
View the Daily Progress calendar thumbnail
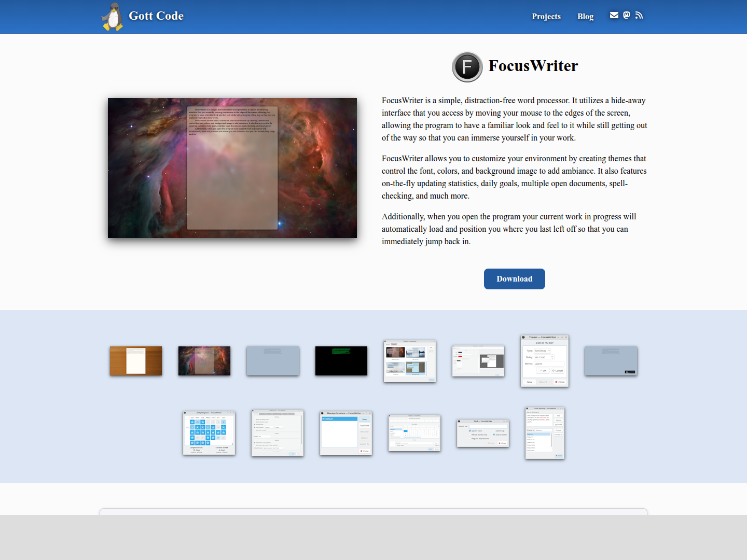click(x=209, y=433)
